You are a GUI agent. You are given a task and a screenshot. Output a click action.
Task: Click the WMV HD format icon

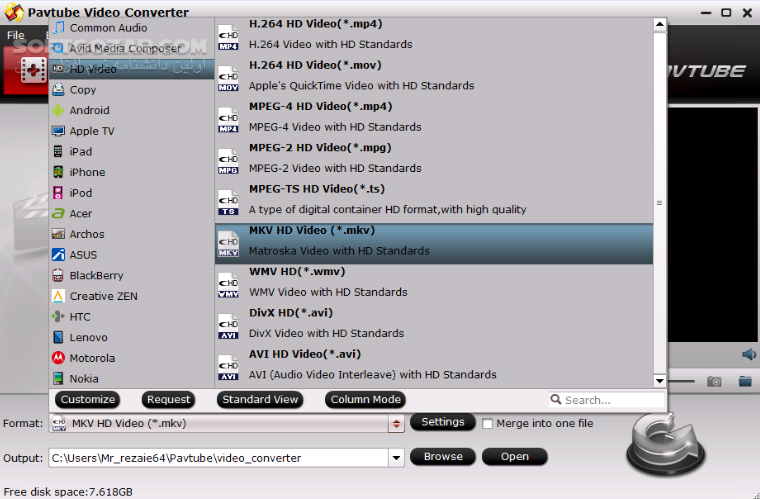[x=228, y=286]
